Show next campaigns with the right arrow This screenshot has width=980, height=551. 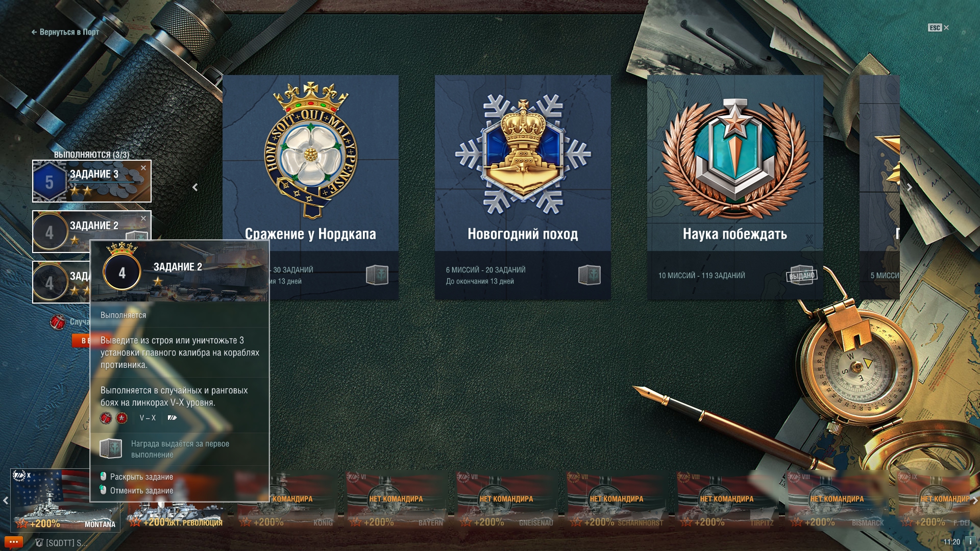(x=910, y=188)
